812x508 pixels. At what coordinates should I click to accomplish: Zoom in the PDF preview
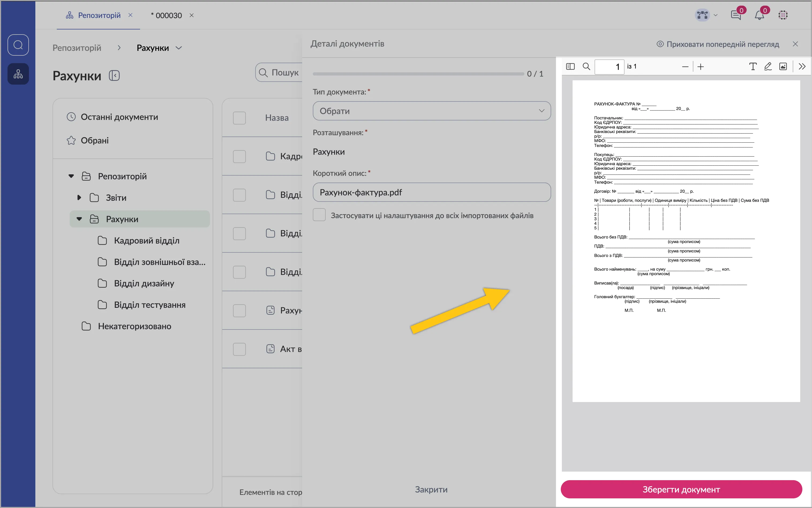tap(700, 67)
